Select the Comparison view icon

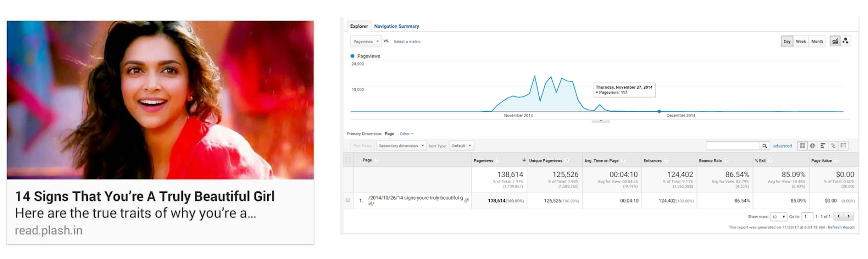833,146
